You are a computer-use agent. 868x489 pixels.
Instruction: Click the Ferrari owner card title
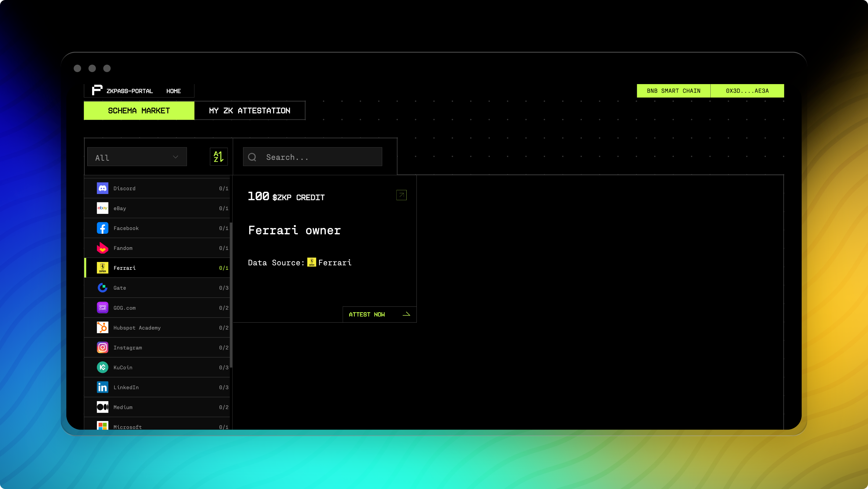point(294,230)
